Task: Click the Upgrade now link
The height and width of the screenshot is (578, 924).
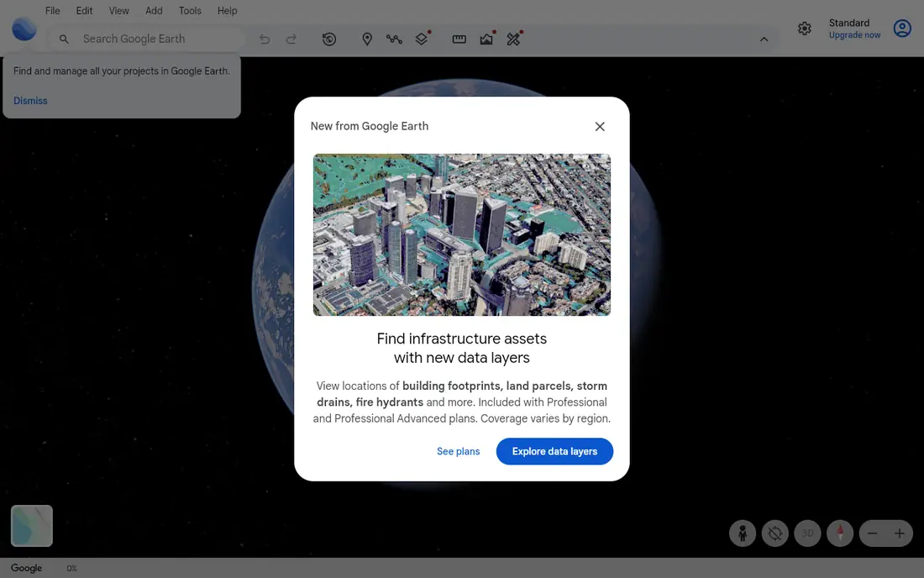Action: [x=854, y=35]
